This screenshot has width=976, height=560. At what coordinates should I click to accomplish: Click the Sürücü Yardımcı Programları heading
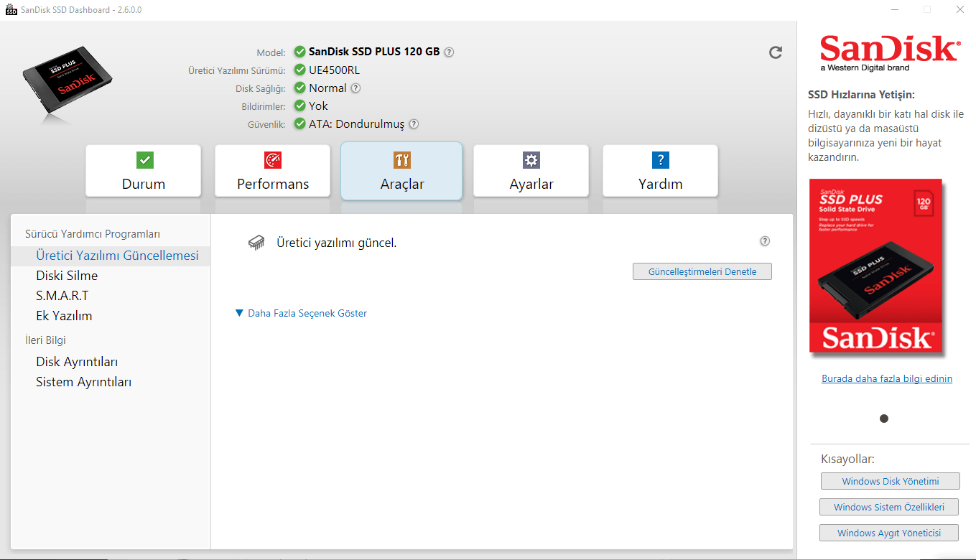pos(93,234)
